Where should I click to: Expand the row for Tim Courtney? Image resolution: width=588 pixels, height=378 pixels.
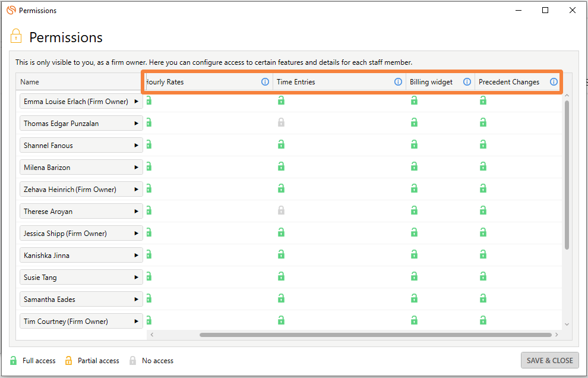coord(137,321)
